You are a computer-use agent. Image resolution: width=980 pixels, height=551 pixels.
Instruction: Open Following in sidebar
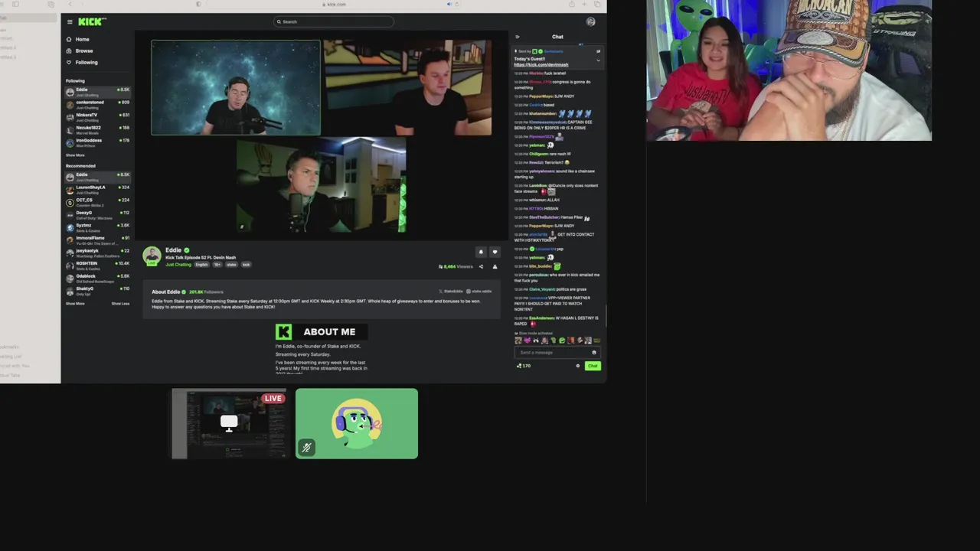[82, 62]
